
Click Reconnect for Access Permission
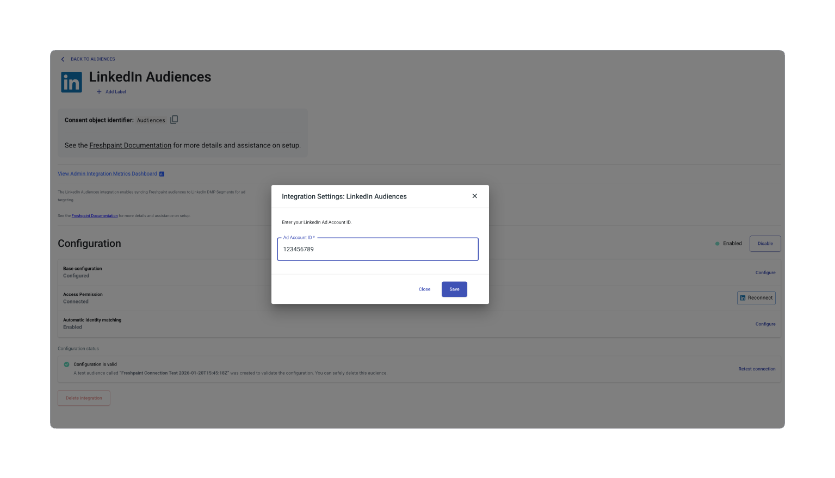756,298
